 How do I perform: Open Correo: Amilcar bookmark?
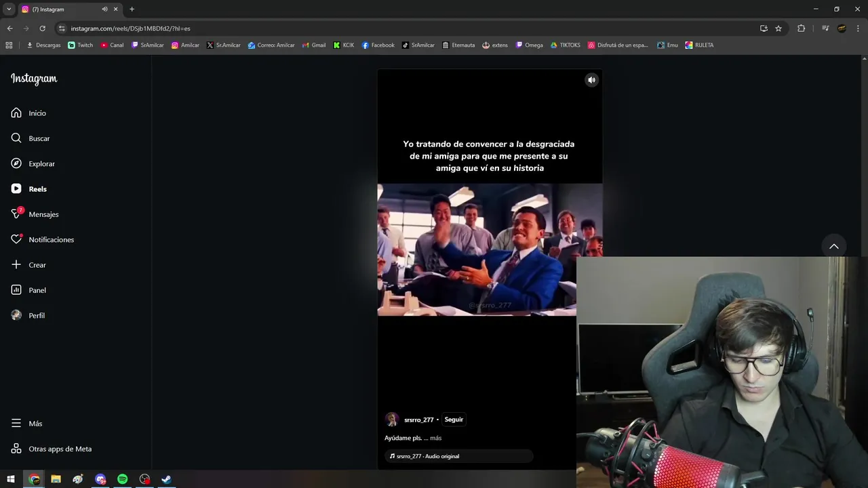pos(271,45)
